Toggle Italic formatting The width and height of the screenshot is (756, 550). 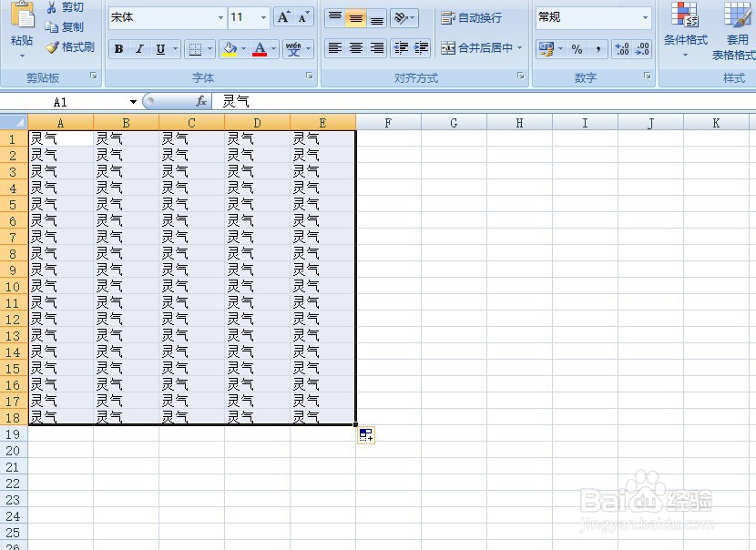(139, 48)
